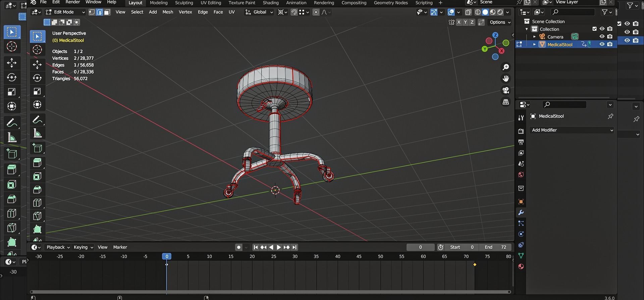Toggle snapping magnet in viewport header

click(x=294, y=12)
